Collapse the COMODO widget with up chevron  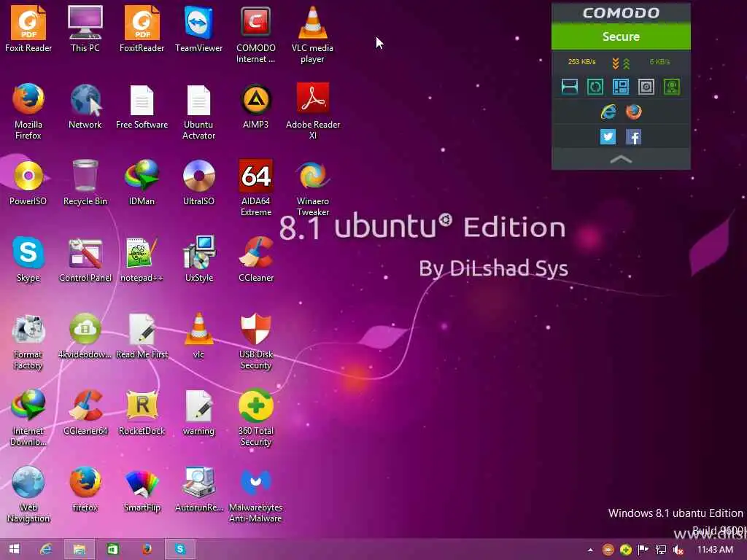point(621,160)
